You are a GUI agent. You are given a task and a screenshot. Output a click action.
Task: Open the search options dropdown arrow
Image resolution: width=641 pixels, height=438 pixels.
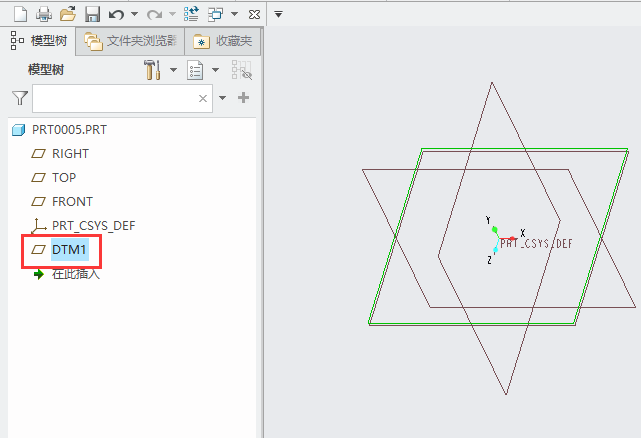(222, 98)
